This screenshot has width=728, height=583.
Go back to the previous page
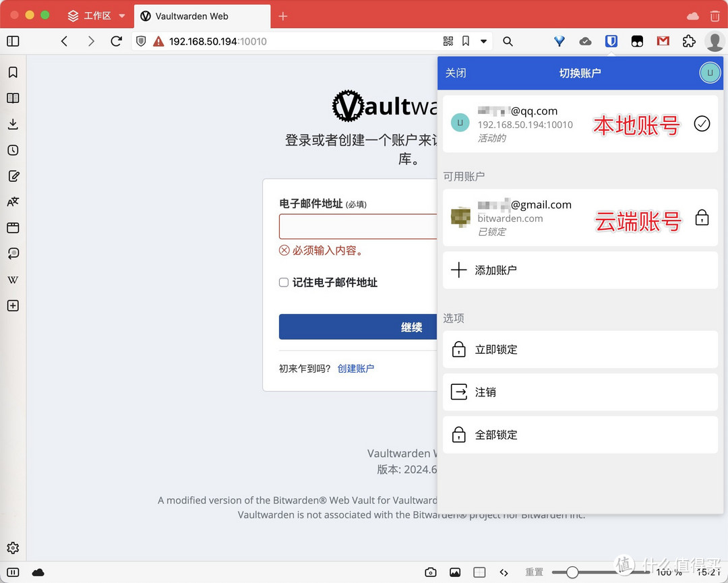pos(65,41)
